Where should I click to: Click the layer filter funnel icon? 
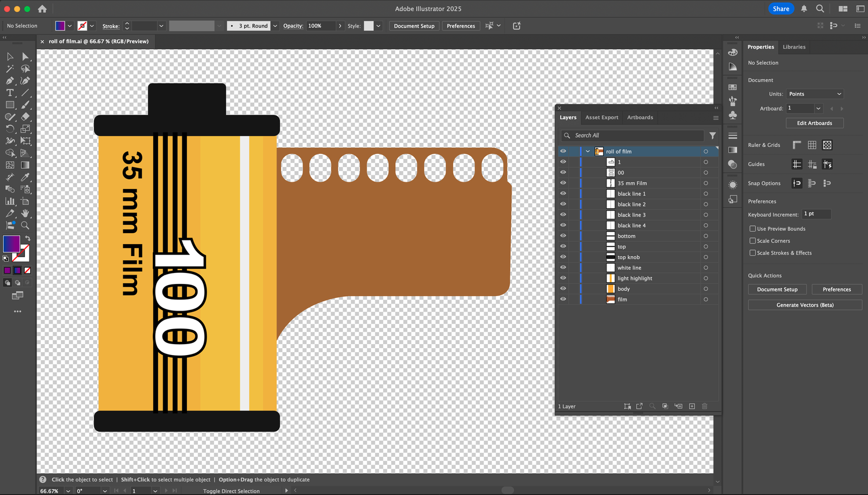(713, 135)
